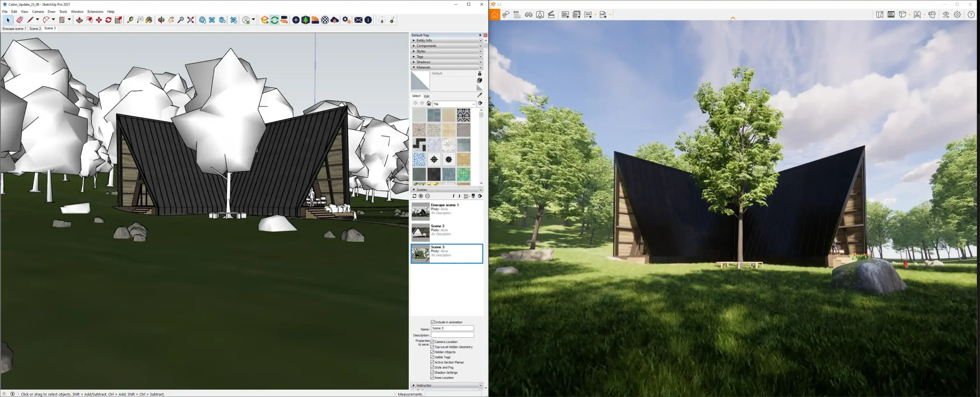Open the Extensions menu
The height and width of the screenshot is (397, 980).
(x=95, y=11)
